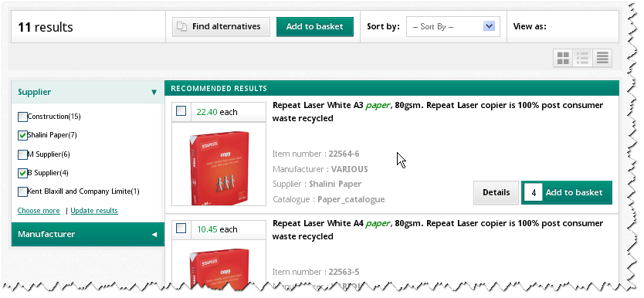This screenshot has width=644, height=298.
Task: Expand the Manufacturer filter panel
Action: [88, 235]
